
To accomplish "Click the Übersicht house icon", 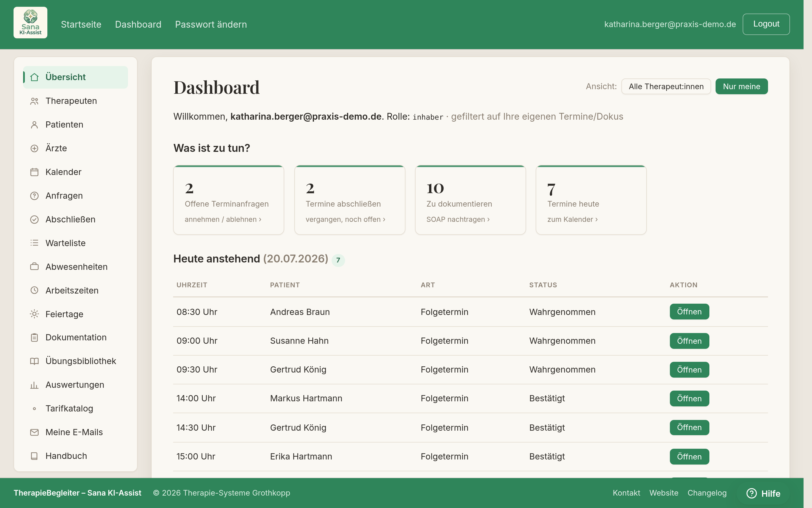I will click(34, 77).
